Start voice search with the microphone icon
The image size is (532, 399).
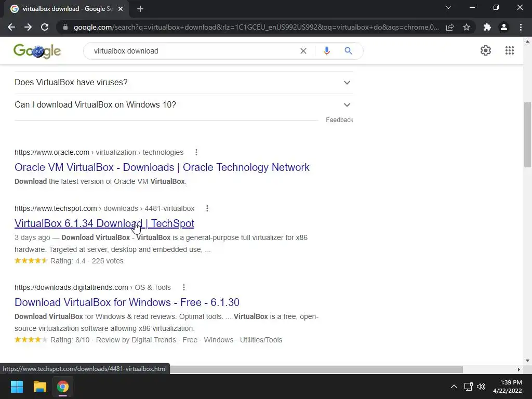point(327,51)
